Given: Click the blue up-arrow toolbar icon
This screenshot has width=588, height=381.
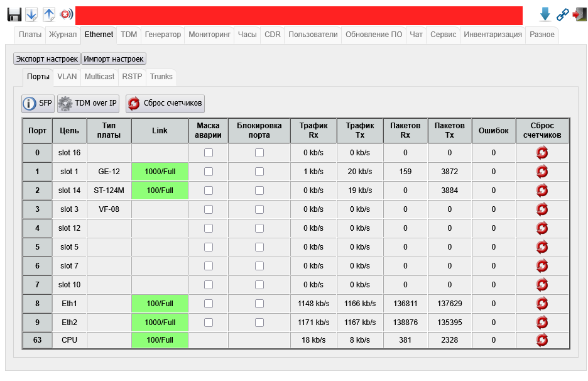Looking at the screenshot, I should (x=49, y=14).
